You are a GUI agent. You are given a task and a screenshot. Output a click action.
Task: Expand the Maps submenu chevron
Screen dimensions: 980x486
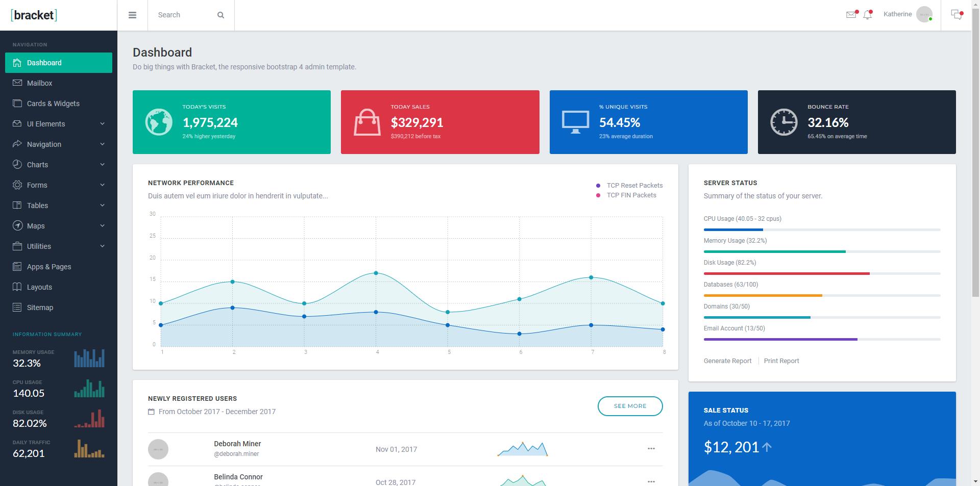(x=102, y=226)
